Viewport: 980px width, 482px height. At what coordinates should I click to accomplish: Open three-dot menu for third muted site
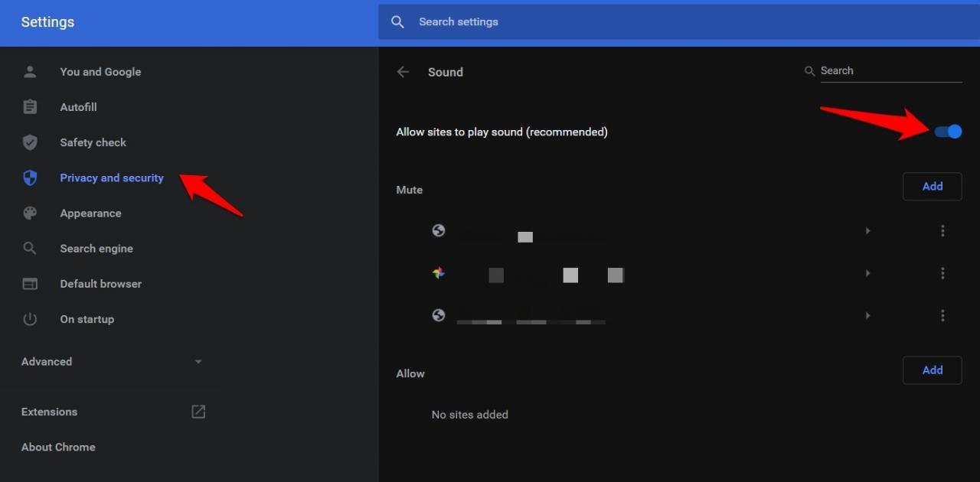tap(942, 315)
